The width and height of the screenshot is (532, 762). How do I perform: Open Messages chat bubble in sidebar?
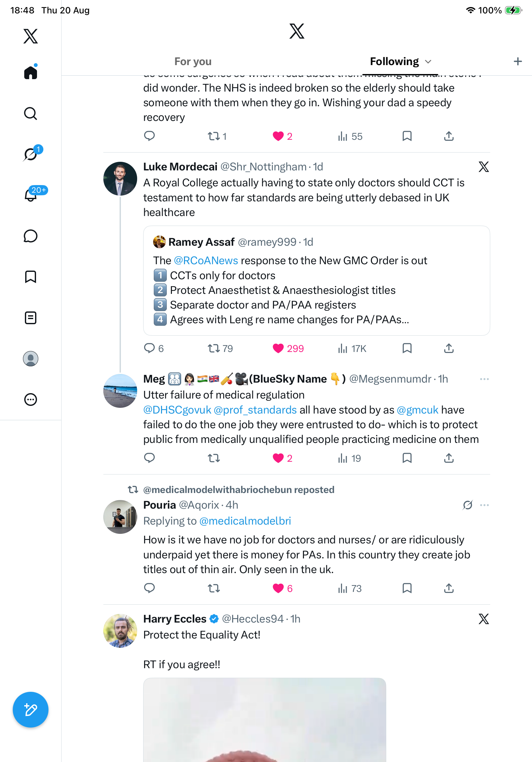point(31,236)
